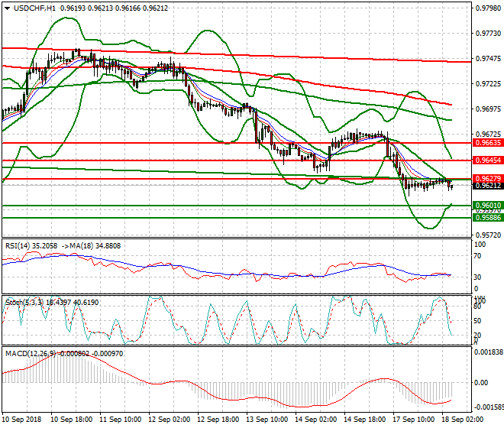The height and width of the screenshot is (428, 504).
Task: Click the 12 Sep 18:00 time axis label
Action: 218,420
